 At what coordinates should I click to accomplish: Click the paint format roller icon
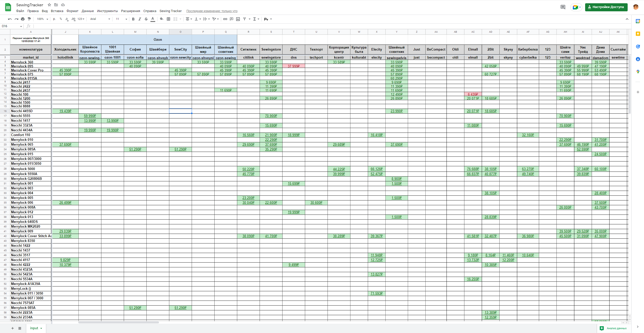point(29,19)
